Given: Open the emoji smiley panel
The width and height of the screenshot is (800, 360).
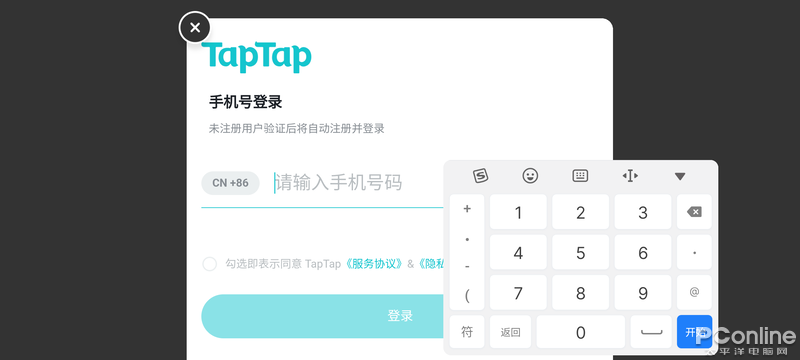Looking at the screenshot, I should point(530,176).
